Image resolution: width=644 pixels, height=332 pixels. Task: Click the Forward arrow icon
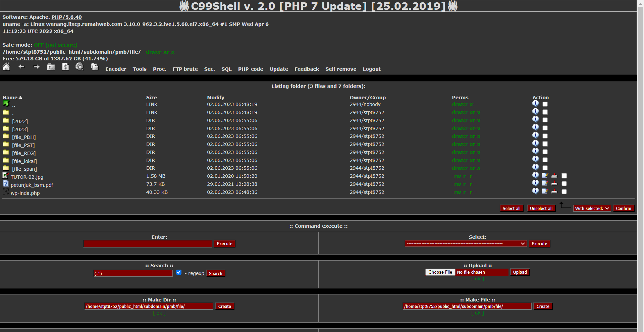click(x=37, y=67)
